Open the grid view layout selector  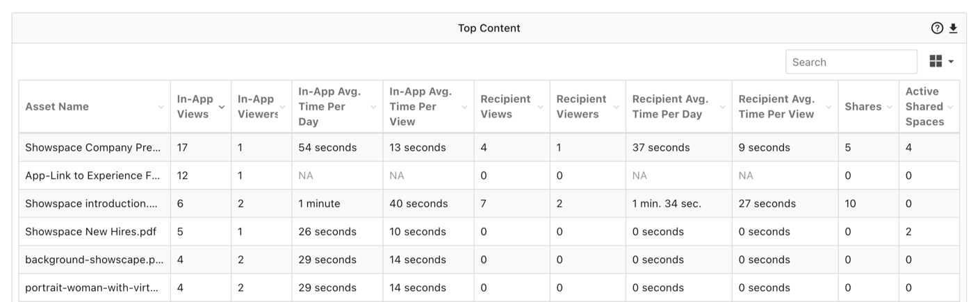936,62
